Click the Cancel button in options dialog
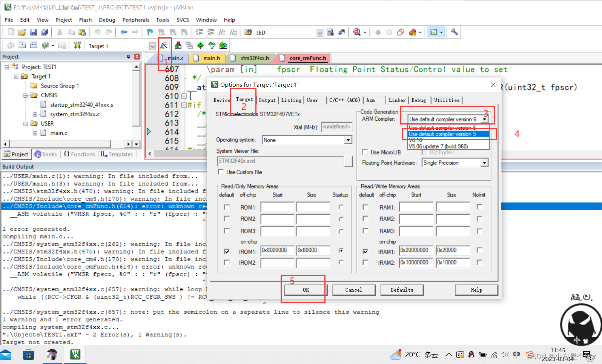 [x=354, y=290]
